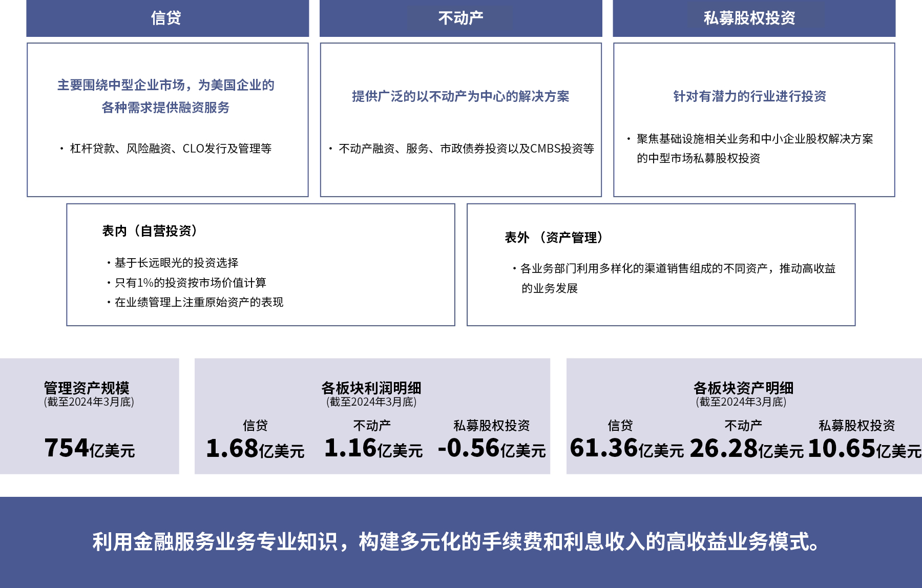Image resolution: width=922 pixels, height=588 pixels.
Task: Click the profit value 1.16亿美元
Action: pyautogui.click(x=373, y=448)
